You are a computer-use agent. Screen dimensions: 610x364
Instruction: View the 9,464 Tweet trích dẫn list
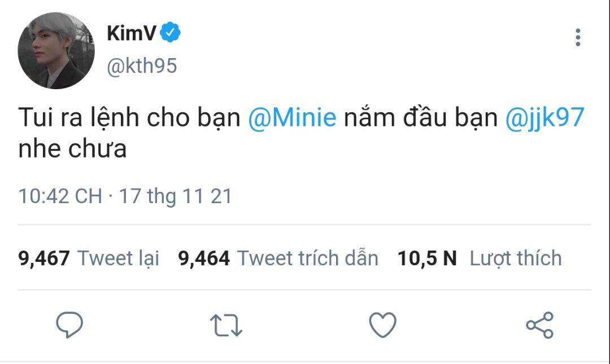(278, 258)
